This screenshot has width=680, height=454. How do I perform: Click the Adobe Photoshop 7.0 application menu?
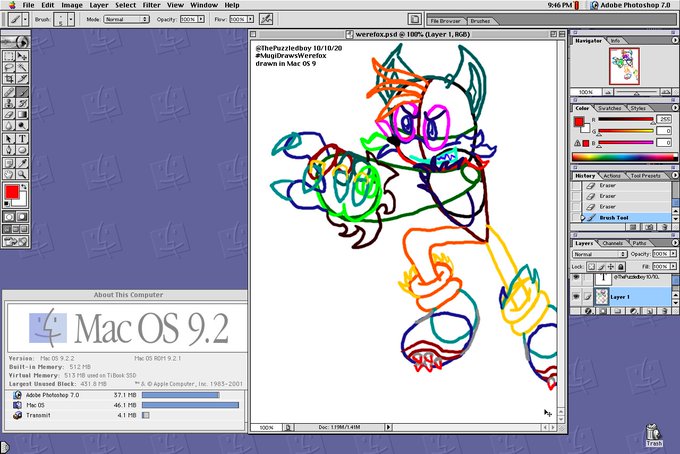click(631, 5)
